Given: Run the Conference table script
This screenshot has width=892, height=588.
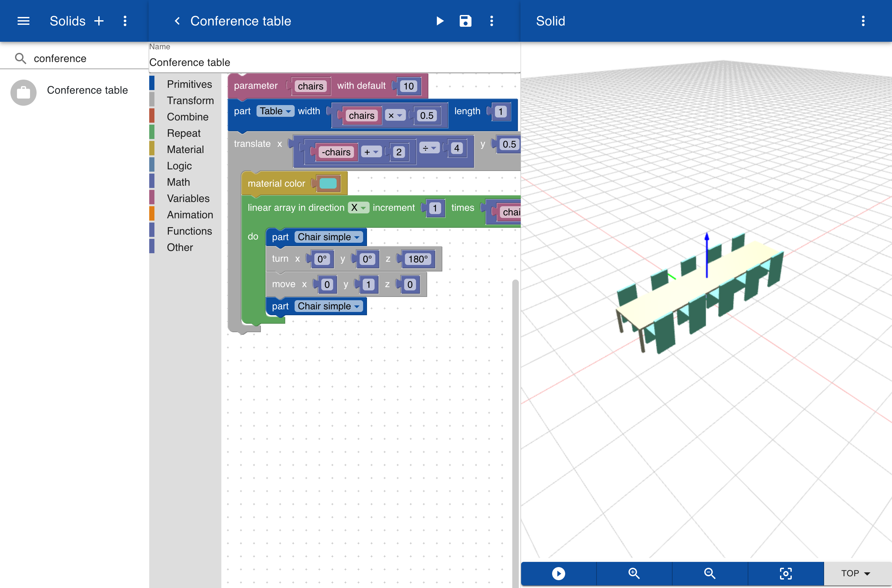Looking at the screenshot, I should [440, 21].
